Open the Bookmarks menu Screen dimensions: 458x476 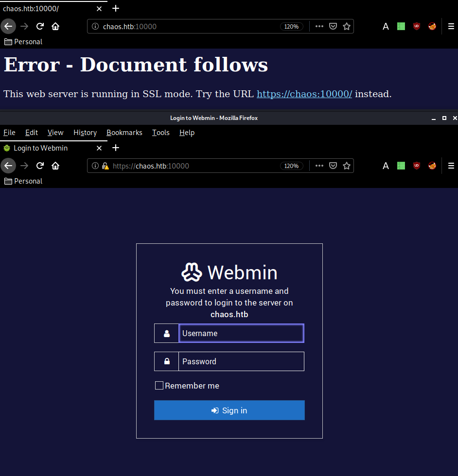[124, 133]
